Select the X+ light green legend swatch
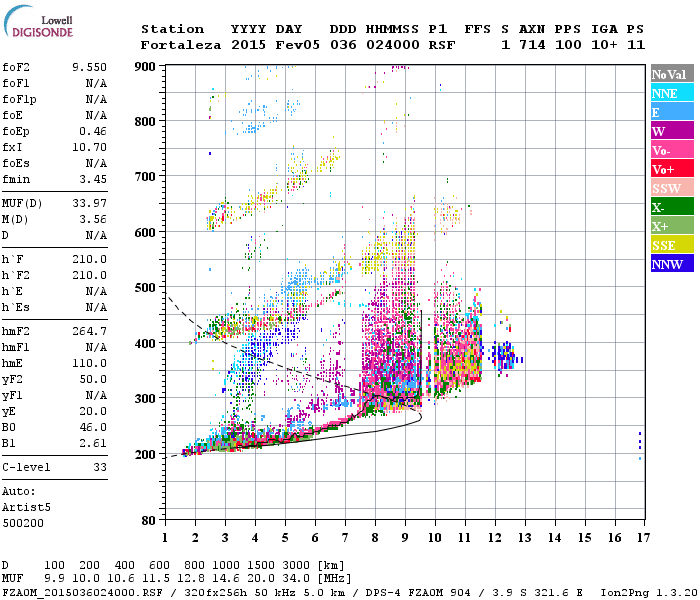This screenshot has width=700, height=600. 672,226
